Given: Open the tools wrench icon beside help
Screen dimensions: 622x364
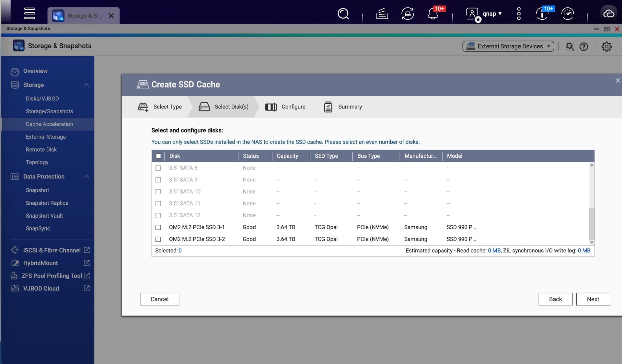Looking at the screenshot, I should [x=570, y=47].
